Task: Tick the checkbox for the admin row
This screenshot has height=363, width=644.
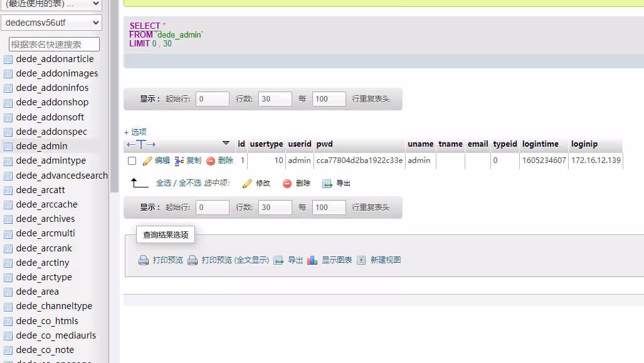Action: [132, 161]
